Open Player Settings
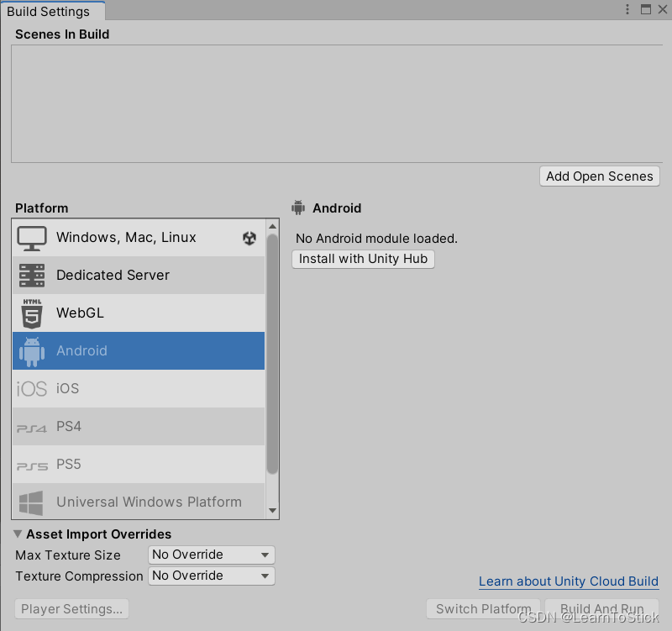The image size is (672, 631). [71, 609]
